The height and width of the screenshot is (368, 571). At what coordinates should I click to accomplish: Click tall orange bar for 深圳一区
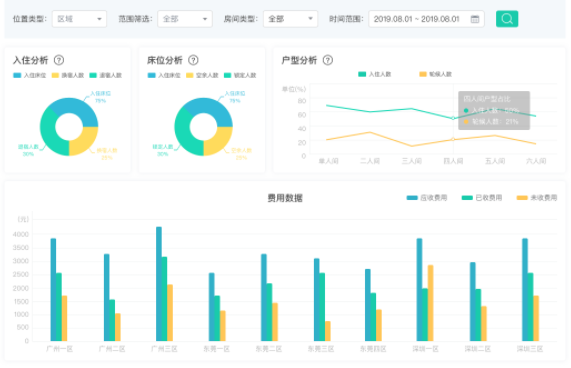point(430,303)
